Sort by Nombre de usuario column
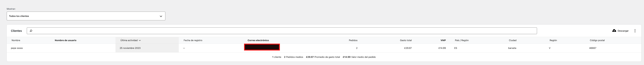 (x=66, y=40)
